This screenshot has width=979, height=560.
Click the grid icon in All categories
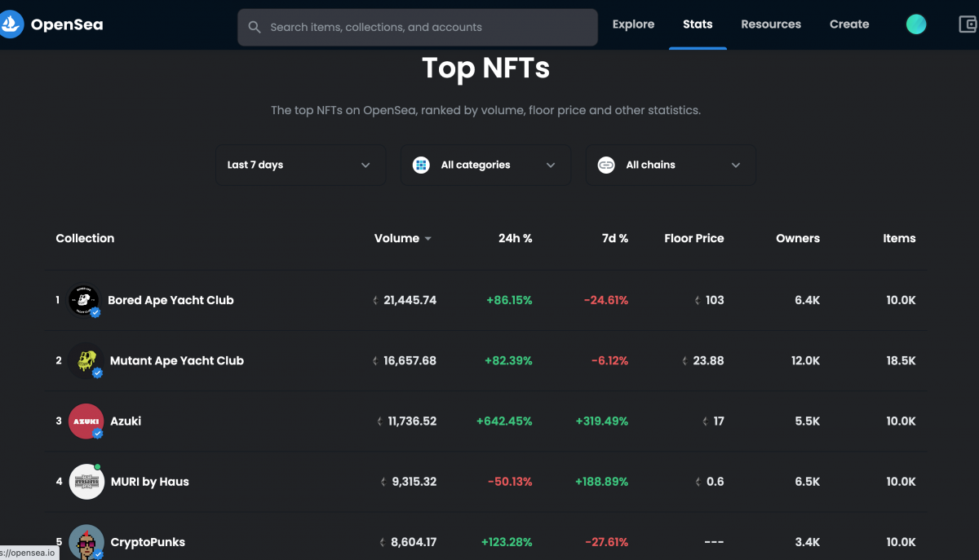tap(421, 165)
